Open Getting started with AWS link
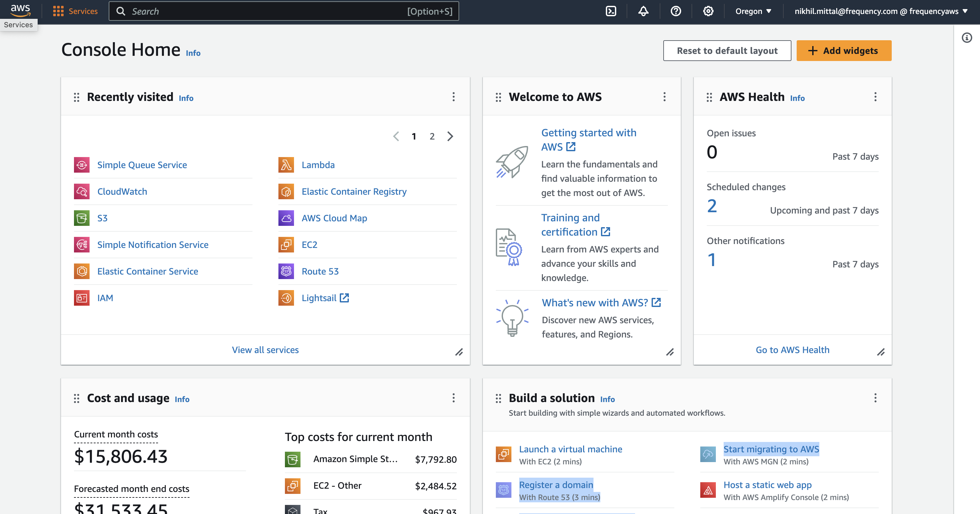Image resolution: width=980 pixels, height=514 pixels. (589, 140)
